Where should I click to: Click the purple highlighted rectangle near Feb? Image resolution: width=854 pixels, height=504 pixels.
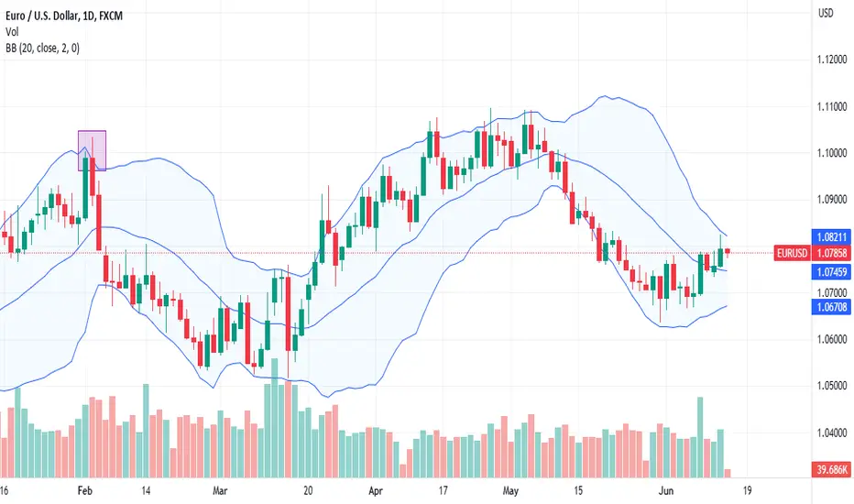click(x=92, y=150)
